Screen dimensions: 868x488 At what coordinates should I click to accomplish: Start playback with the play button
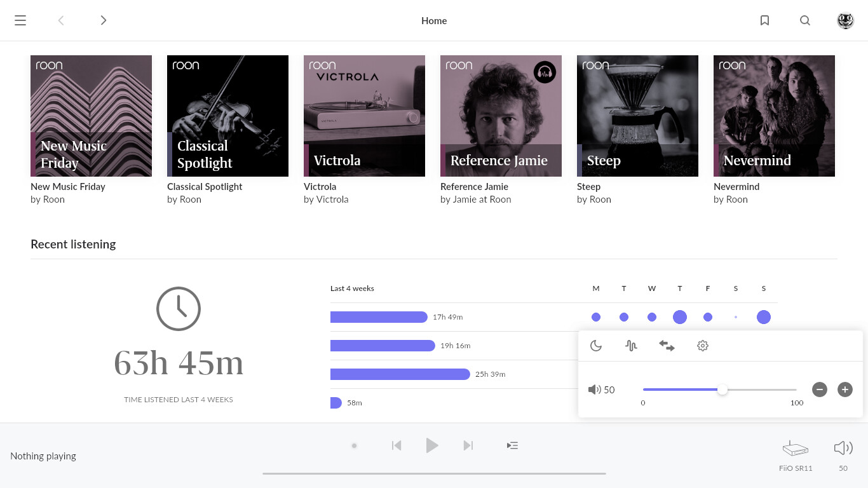point(432,445)
